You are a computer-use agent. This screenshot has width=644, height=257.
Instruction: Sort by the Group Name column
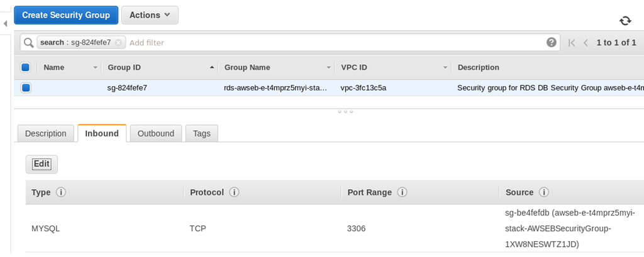pos(277,67)
